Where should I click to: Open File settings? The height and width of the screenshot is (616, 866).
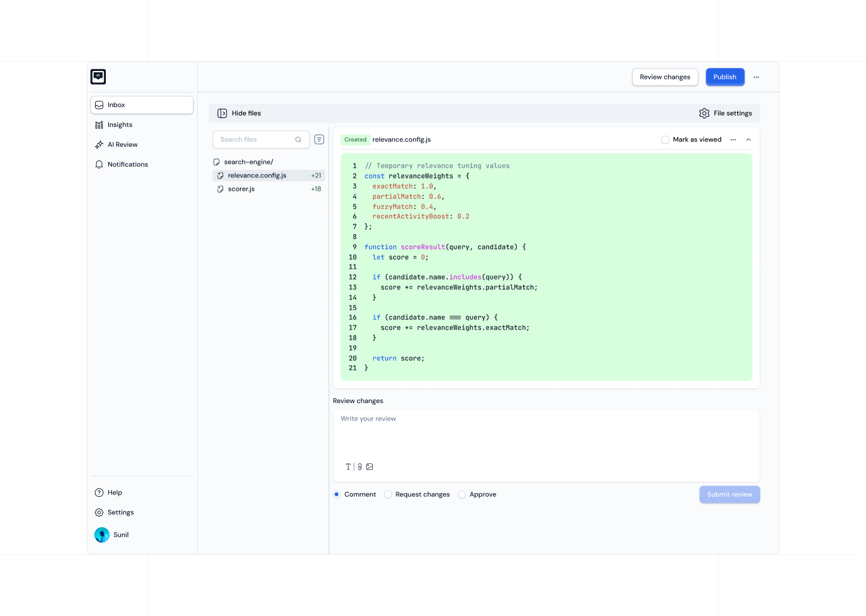click(725, 113)
